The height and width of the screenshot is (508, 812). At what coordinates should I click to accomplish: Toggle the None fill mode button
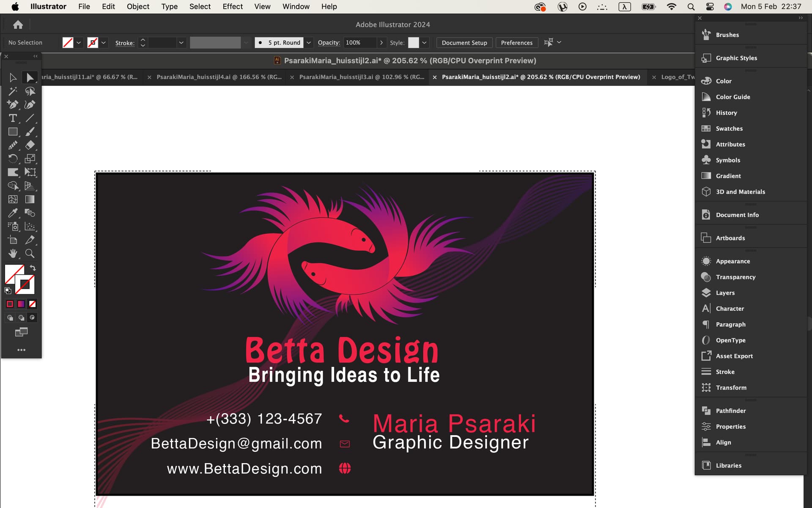click(x=33, y=304)
